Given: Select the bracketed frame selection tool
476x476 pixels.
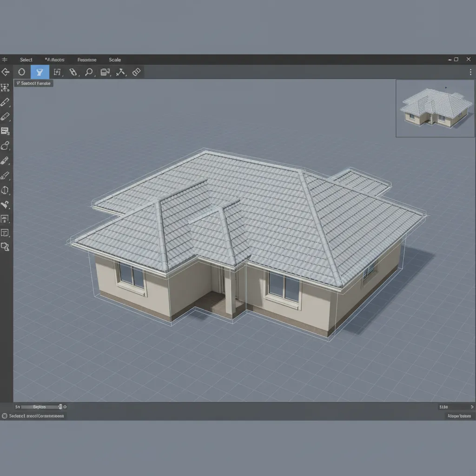Looking at the screenshot, I should tap(57, 72).
